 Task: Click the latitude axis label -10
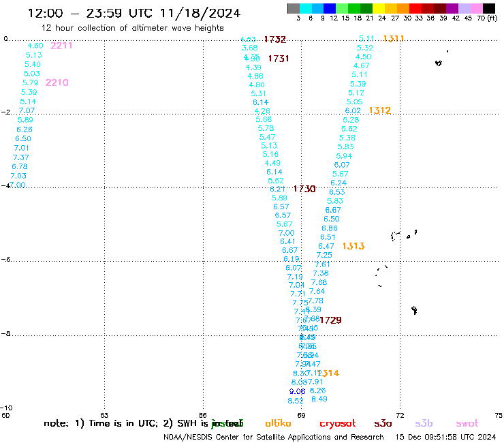[7, 408]
